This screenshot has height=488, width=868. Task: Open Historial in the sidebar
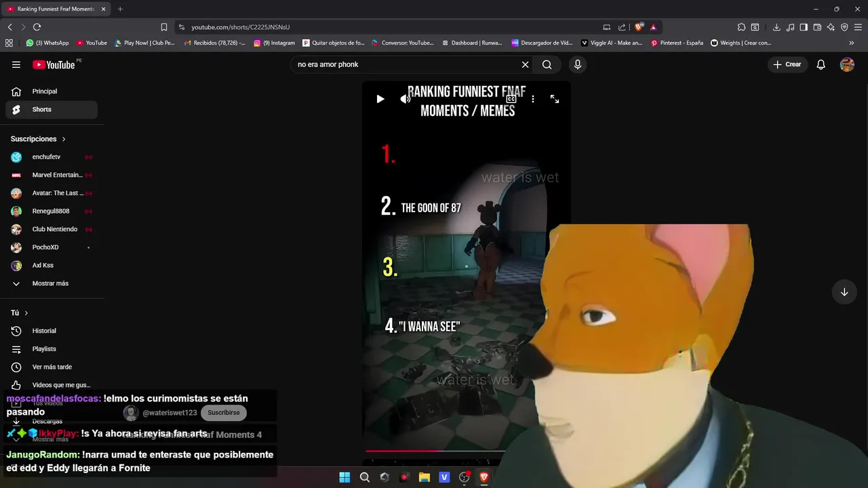pyautogui.click(x=52, y=331)
